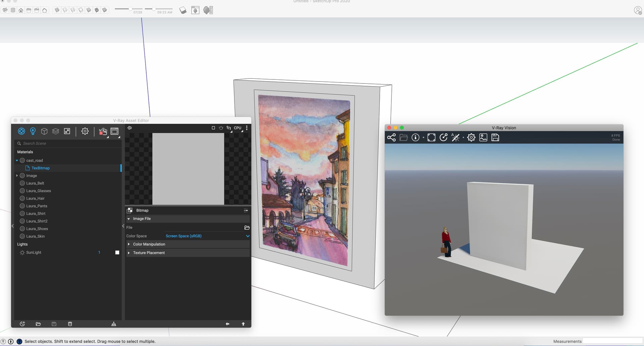The width and height of the screenshot is (644, 346).
Task: Select the Laura_Skin material
Action: pos(35,236)
